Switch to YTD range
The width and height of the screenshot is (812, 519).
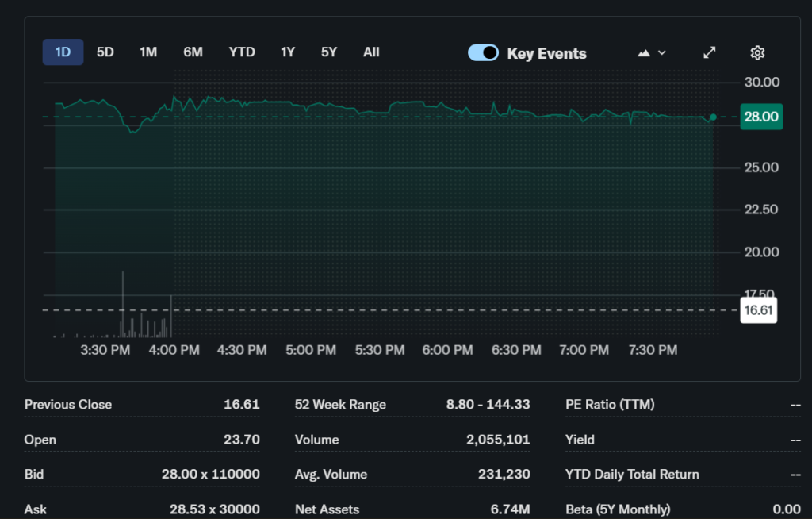pos(242,52)
